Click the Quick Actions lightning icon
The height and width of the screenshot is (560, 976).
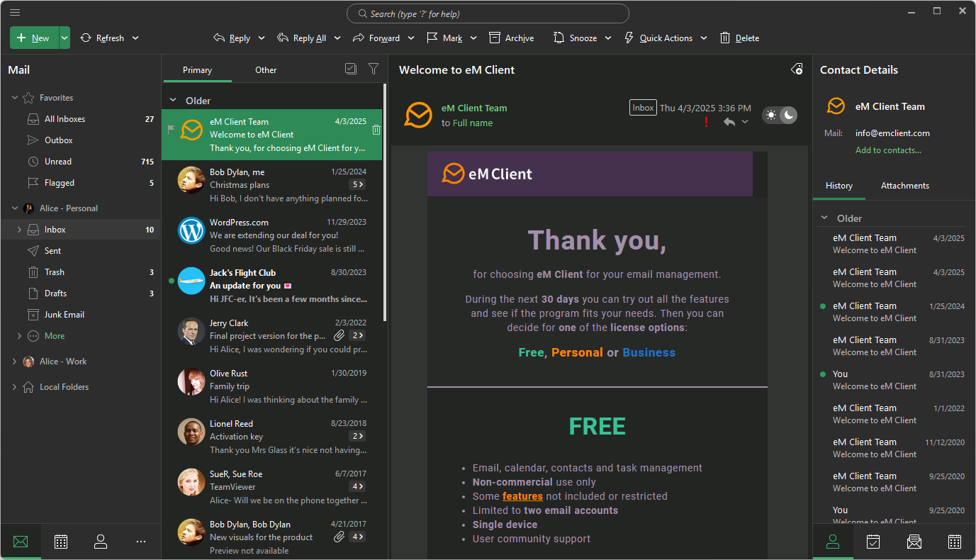pyautogui.click(x=629, y=38)
